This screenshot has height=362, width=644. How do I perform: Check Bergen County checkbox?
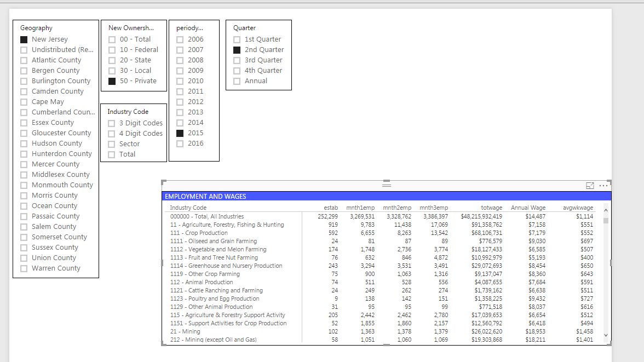tap(24, 71)
